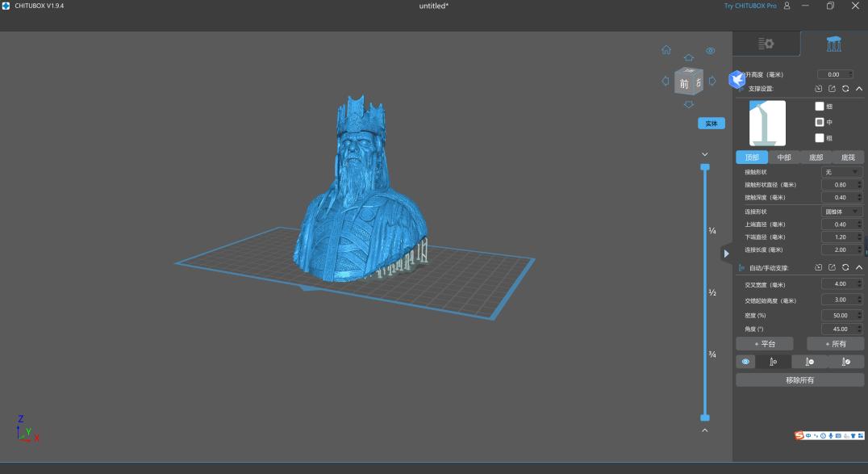Check the 粗 (coarse) support checkbox
The image size is (868, 474).
pos(820,138)
